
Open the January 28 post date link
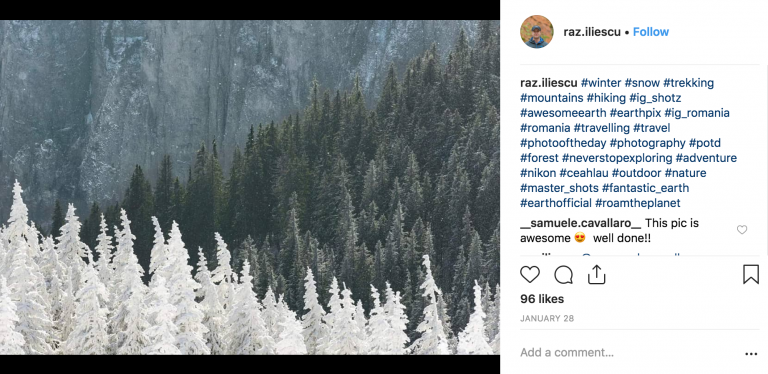point(547,318)
